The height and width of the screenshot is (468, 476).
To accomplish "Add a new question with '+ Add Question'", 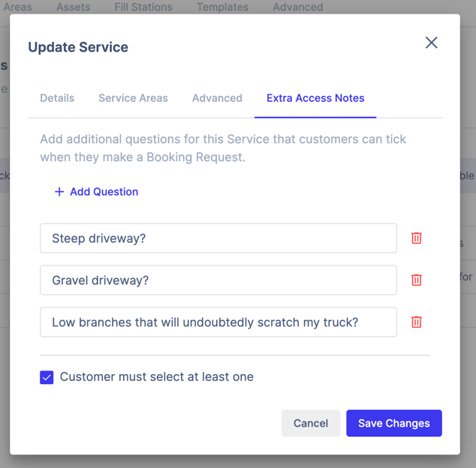I will [96, 192].
